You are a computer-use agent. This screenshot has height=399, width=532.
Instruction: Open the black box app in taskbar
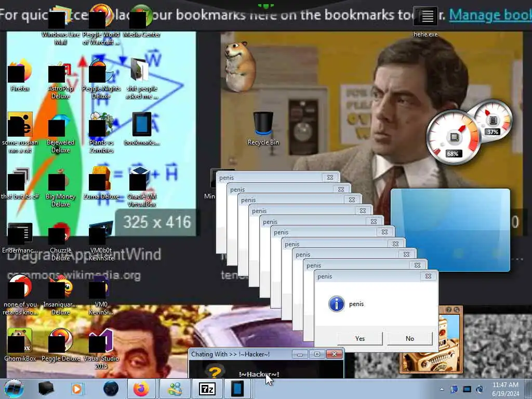coord(46,389)
